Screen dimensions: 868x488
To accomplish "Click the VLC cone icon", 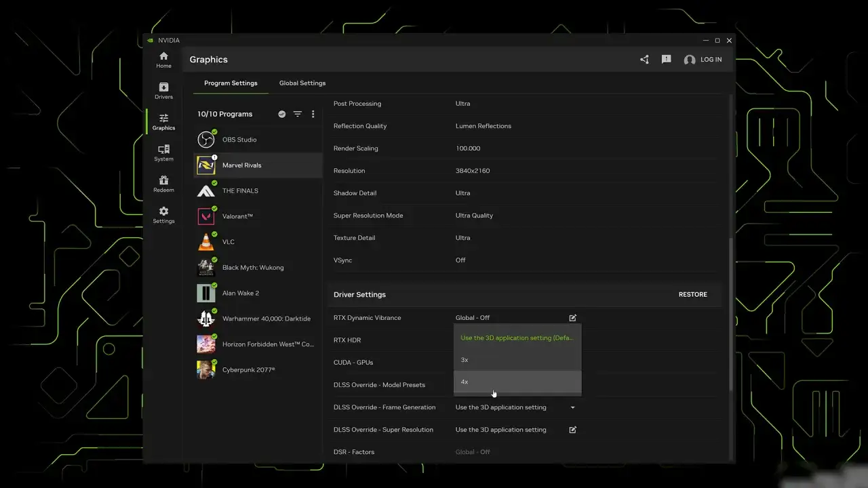I will click(x=206, y=242).
